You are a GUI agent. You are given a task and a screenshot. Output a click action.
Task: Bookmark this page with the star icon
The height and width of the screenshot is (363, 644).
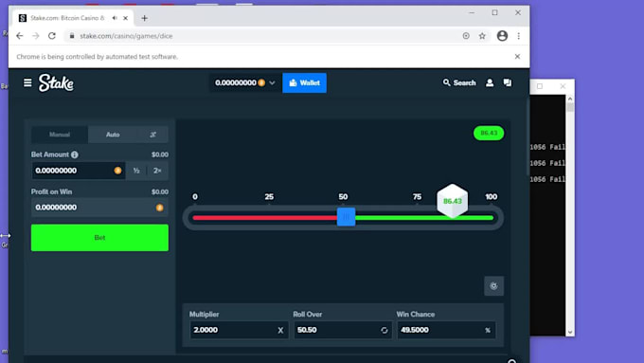[x=482, y=36]
